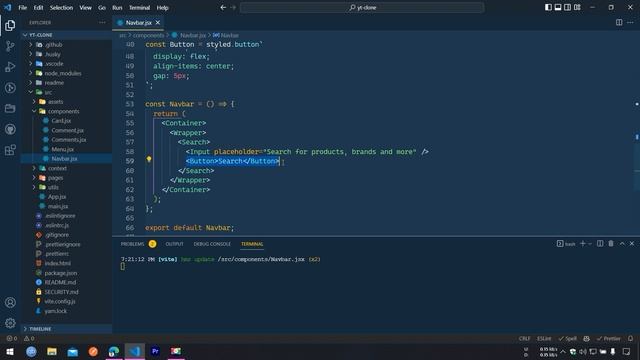The image size is (640, 360).
Task: Open Comments.jsx file
Action: pos(69,140)
